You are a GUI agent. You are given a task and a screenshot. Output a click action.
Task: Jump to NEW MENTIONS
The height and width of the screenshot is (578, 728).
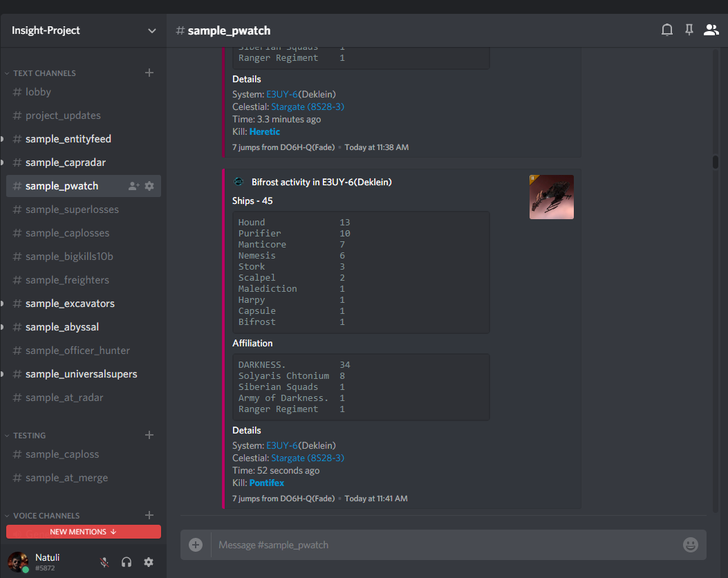point(84,532)
